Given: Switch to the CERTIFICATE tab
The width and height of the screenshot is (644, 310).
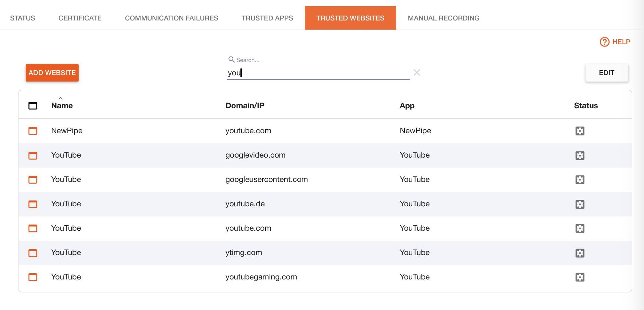Looking at the screenshot, I should (x=80, y=18).
